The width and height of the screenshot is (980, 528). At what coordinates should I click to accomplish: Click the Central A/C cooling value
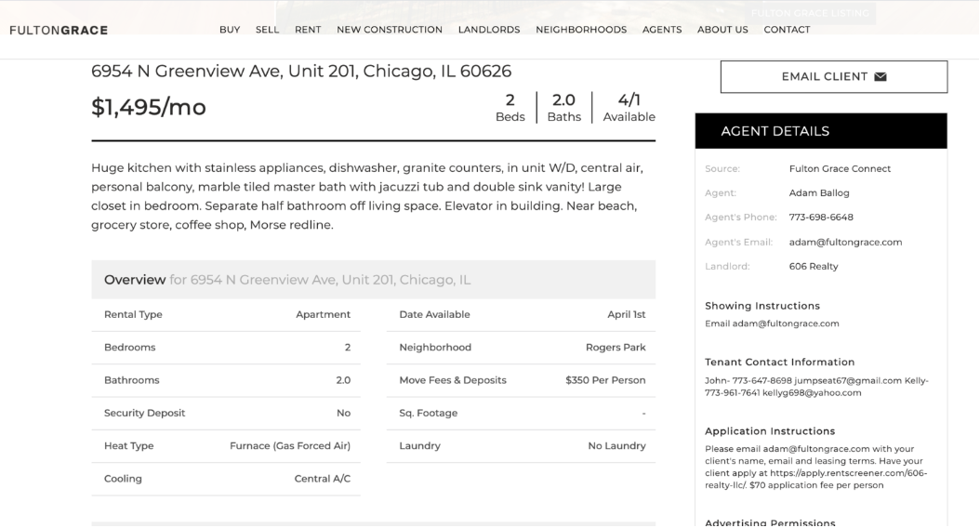click(323, 479)
